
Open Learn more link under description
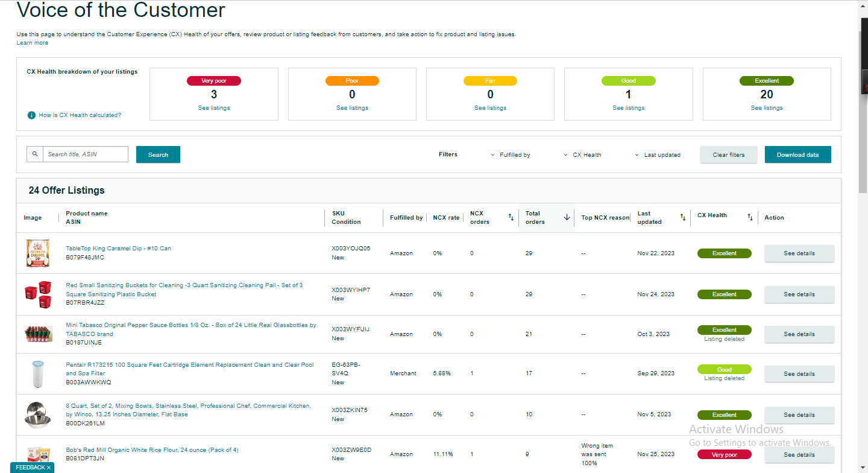click(x=33, y=43)
